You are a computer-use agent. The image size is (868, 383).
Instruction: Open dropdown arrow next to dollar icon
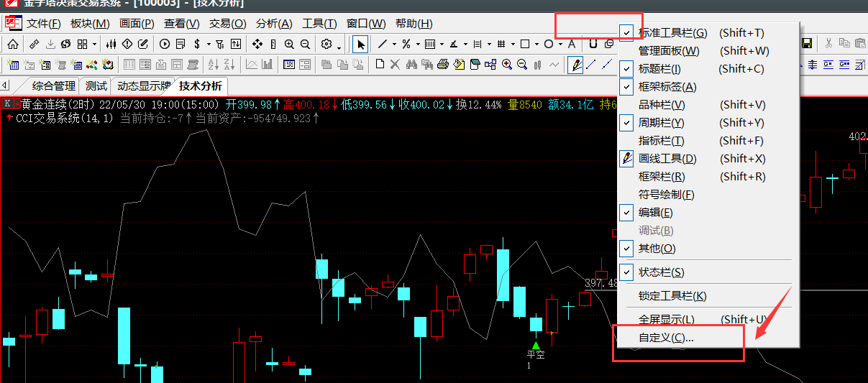pyautogui.click(x=209, y=45)
